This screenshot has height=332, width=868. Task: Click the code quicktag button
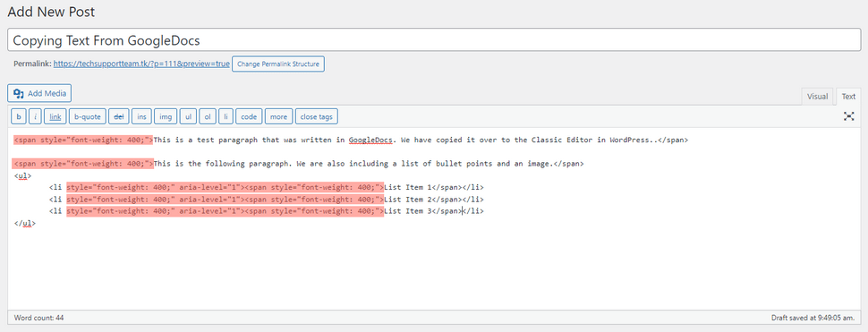click(x=249, y=116)
